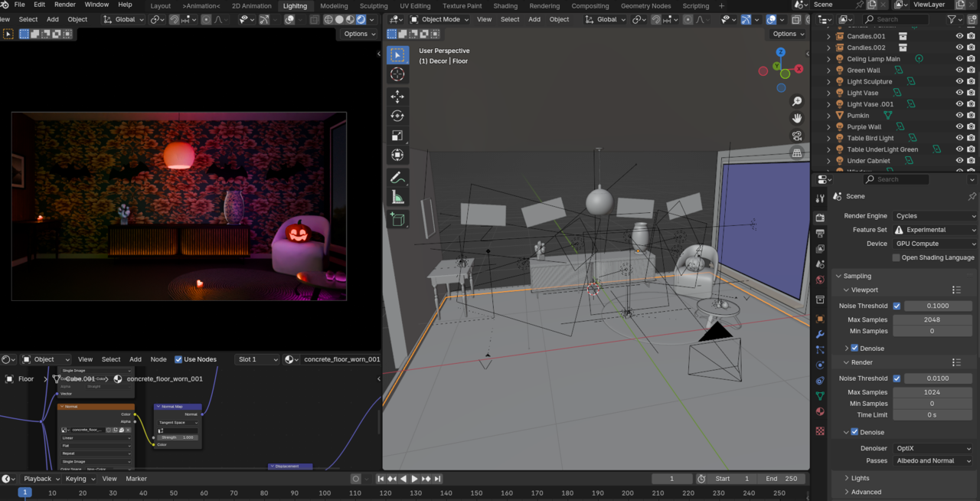980x501 pixels.
Task: Select the Cursor tool in viewport toolbar
Action: 397,74
